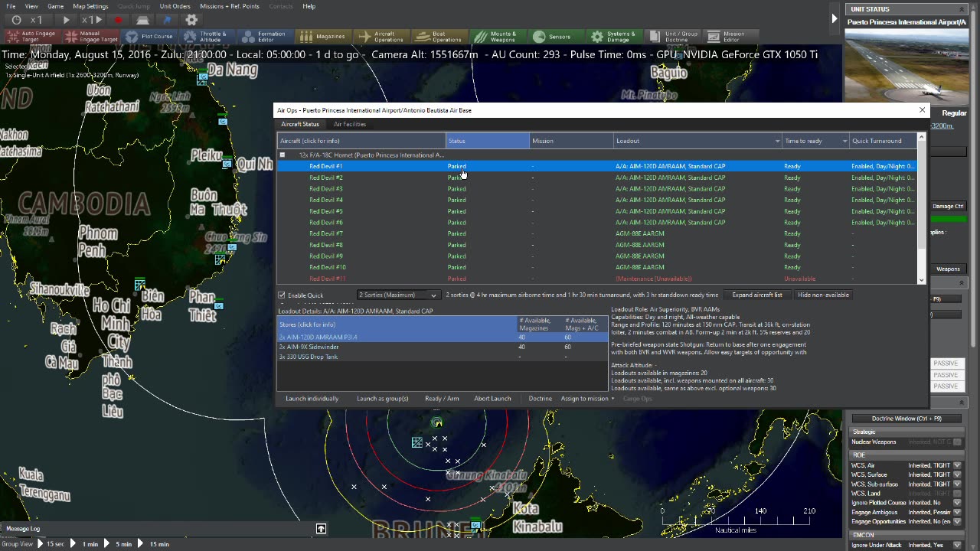Screen dimensions: 980x551
Task: Open Missions + Ref. Points menu
Action: pyautogui.click(x=230, y=6)
